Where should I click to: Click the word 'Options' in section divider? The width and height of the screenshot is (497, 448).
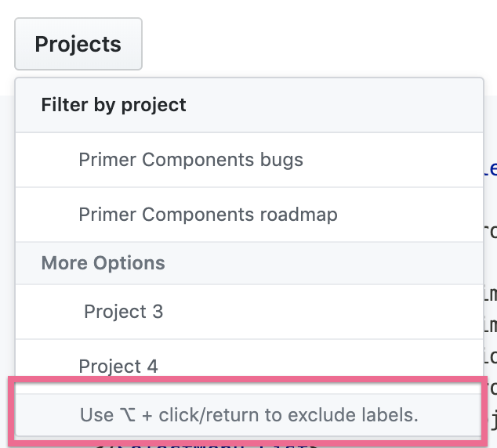(x=133, y=262)
